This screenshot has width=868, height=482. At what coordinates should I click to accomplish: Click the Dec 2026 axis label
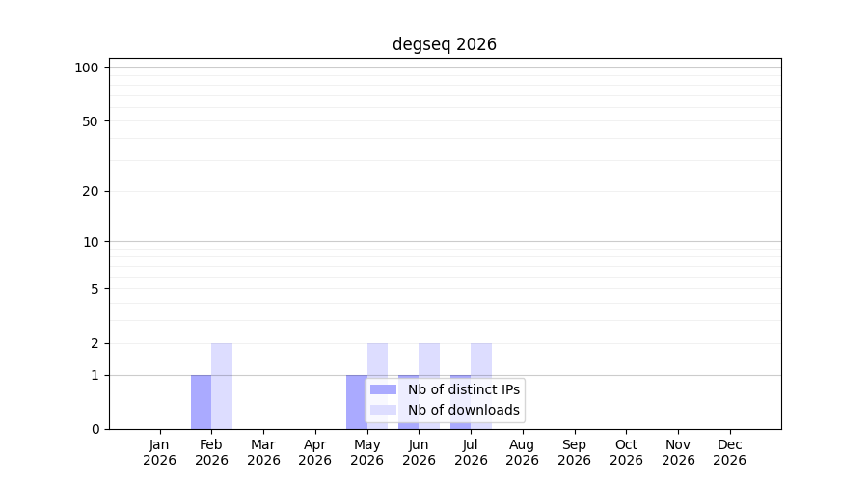pyautogui.click(x=730, y=452)
